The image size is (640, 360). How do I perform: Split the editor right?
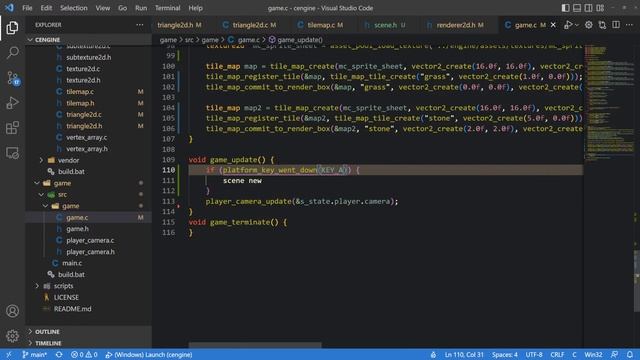[x=616, y=25]
